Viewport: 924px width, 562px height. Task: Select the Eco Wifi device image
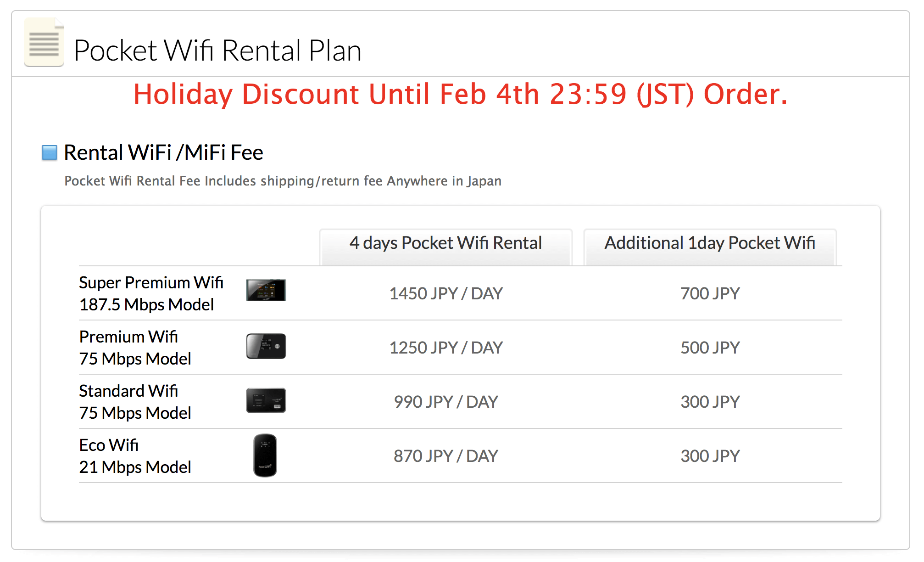[x=265, y=455]
